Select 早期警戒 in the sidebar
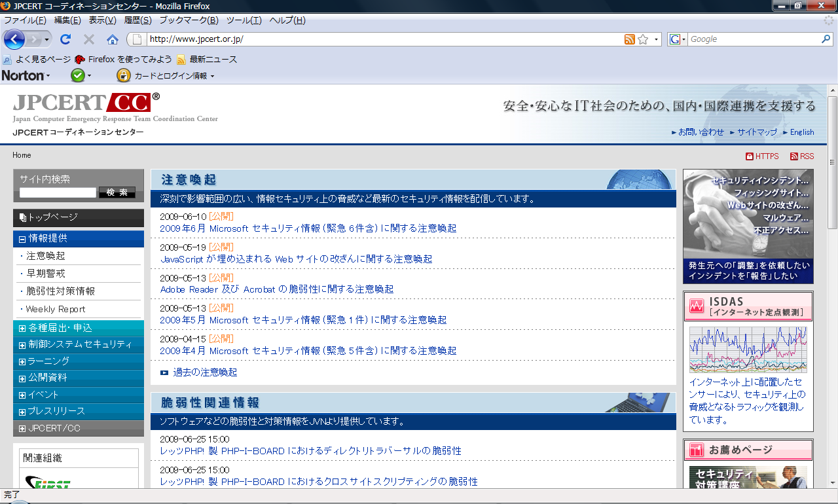 tap(46, 274)
